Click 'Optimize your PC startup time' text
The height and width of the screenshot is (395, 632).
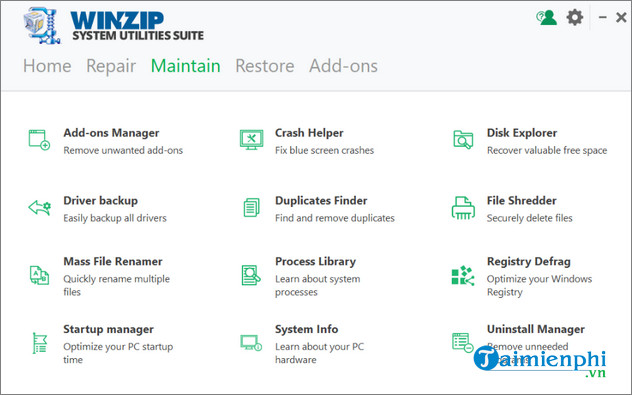pos(118,353)
